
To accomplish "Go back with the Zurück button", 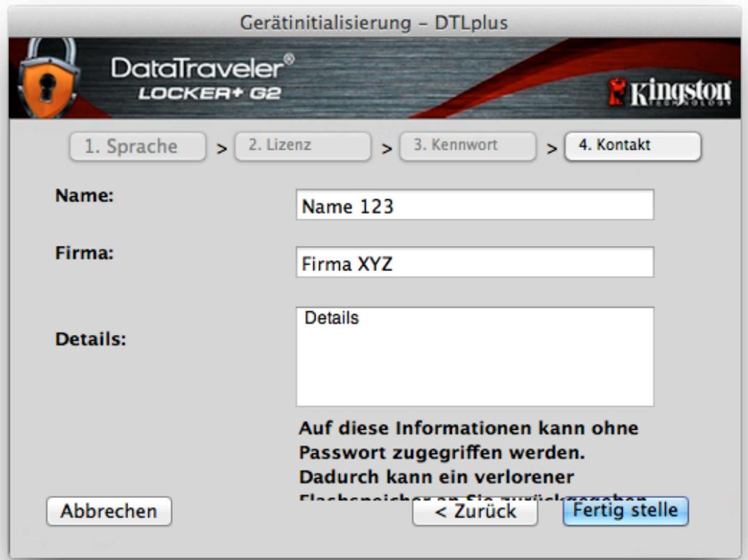I will pos(475,511).
